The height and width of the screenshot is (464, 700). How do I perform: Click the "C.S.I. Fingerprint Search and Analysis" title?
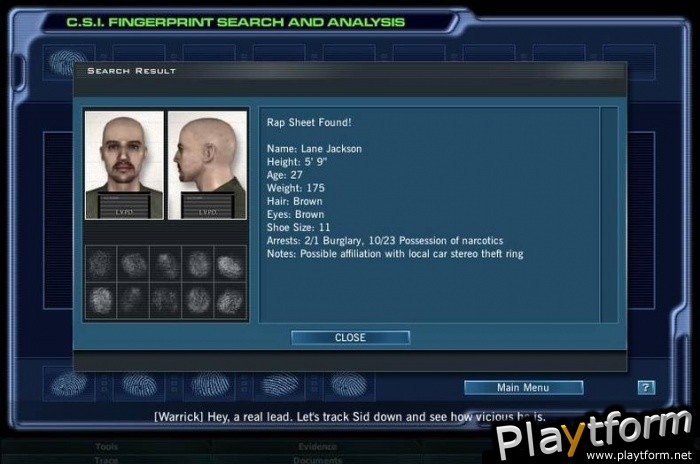pyautogui.click(x=236, y=22)
